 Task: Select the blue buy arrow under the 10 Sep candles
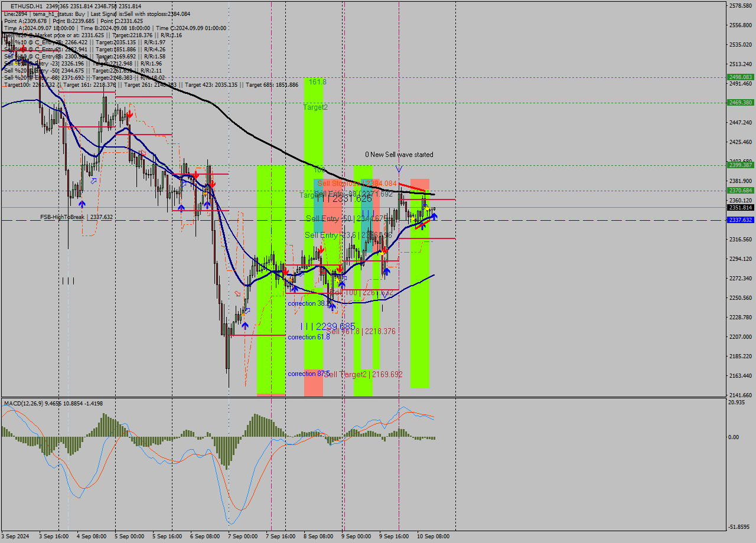click(x=433, y=217)
